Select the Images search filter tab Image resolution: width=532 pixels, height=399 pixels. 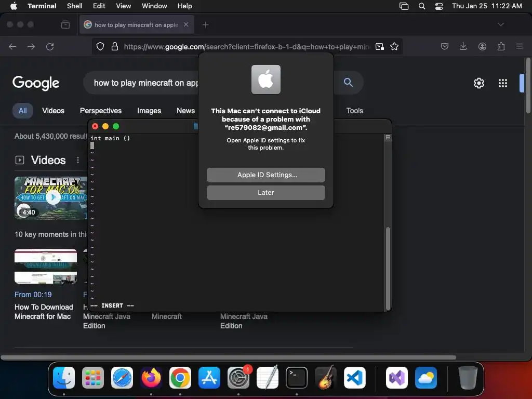point(149,111)
